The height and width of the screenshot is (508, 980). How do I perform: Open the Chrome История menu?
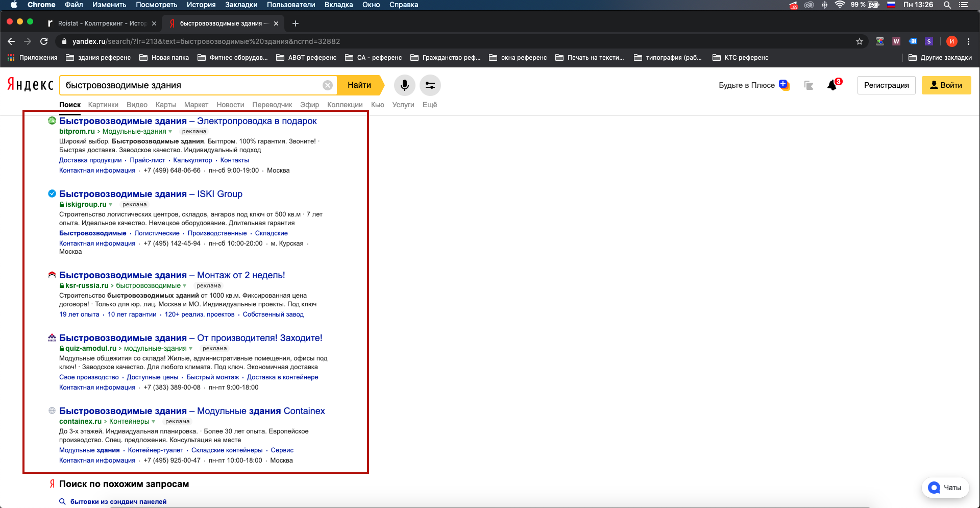click(x=201, y=5)
